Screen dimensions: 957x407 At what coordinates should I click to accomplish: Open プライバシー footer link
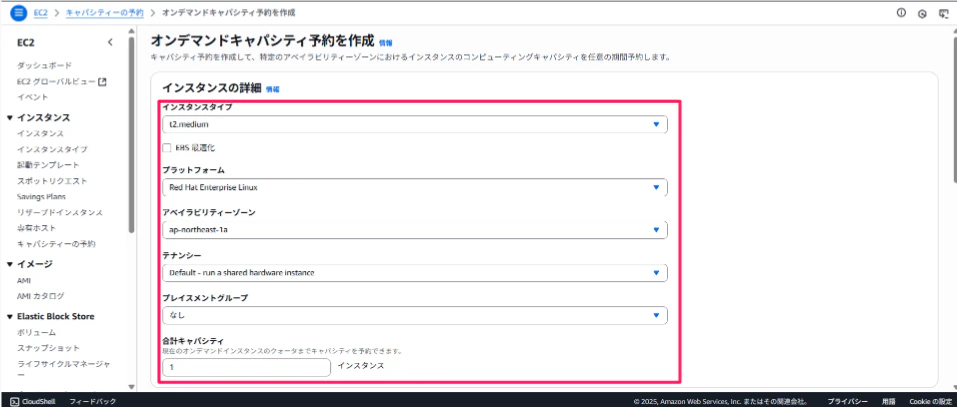coord(847,402)
